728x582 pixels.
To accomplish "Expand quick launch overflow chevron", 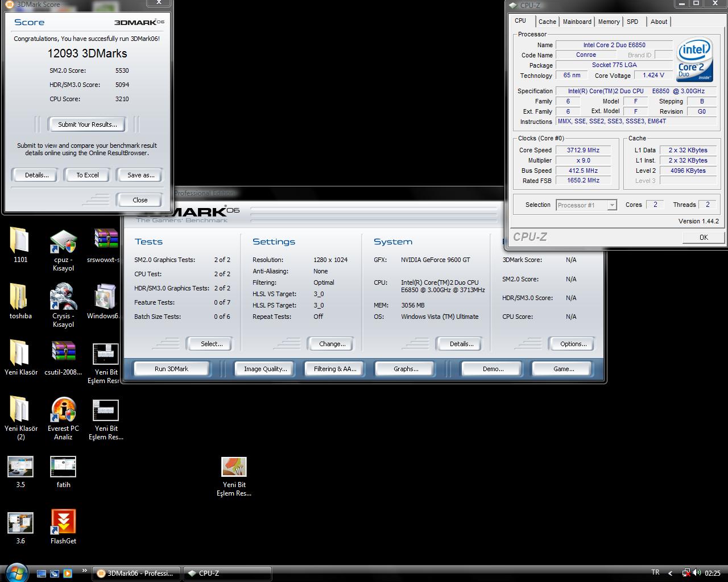I will (85, 570).
